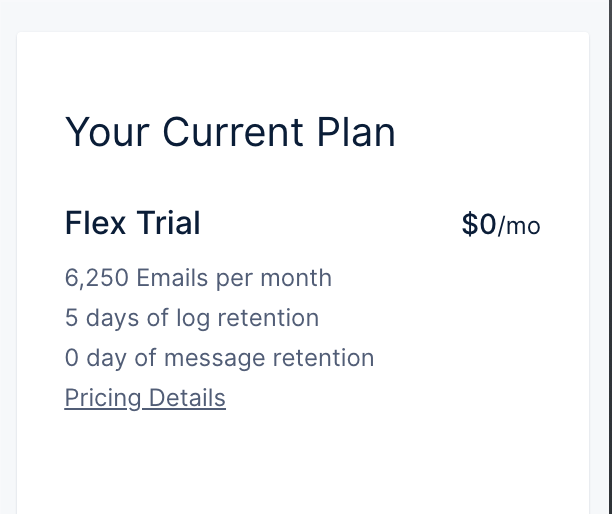The image size is (612, 514).
Task: Click "message retention" in the plan details
Action: (269, 358)
